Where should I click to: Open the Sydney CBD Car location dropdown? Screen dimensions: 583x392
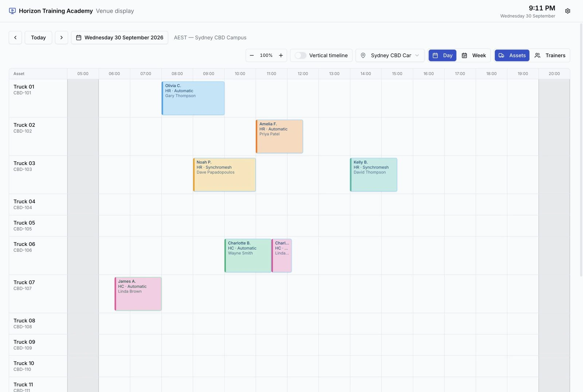[x=390, y=55]
